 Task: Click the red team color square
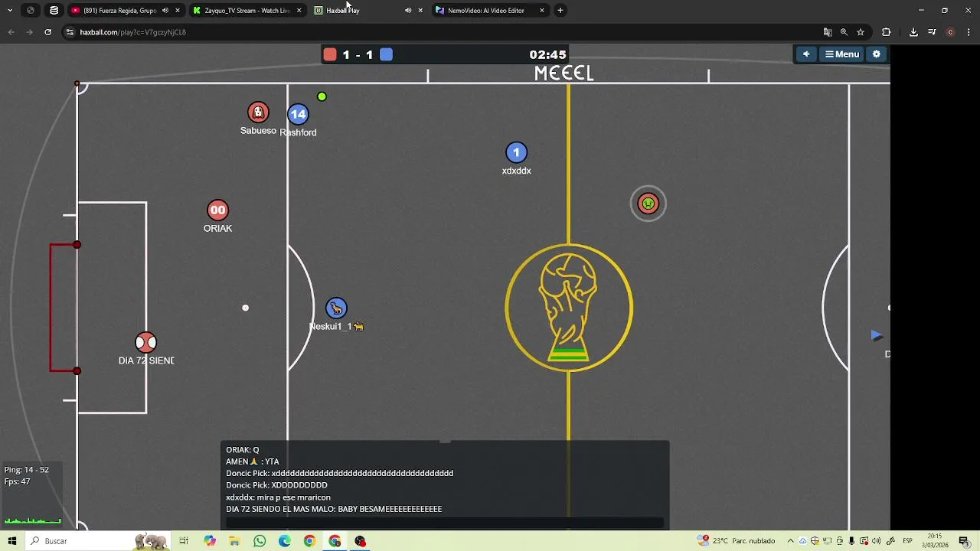(x=330, y=54)
